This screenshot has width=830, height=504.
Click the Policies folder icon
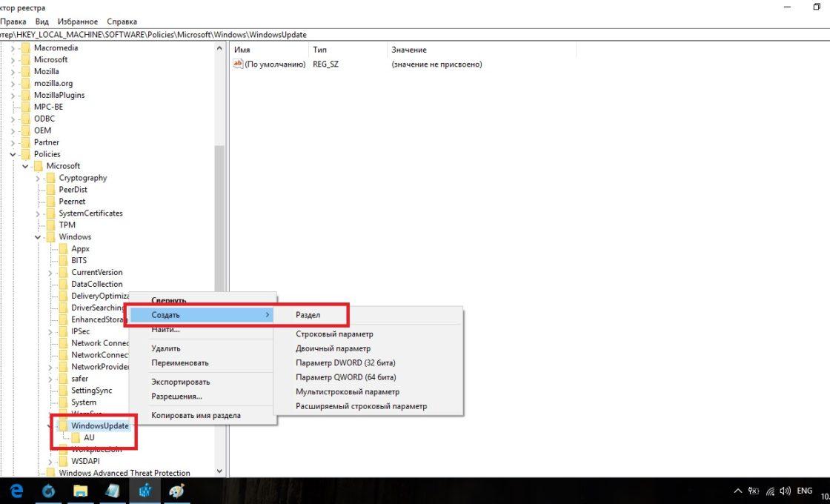pos(25,154)
